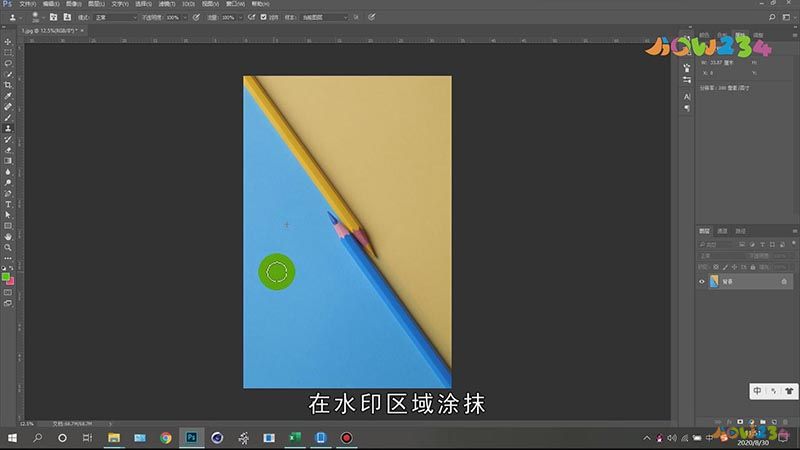Open the 滤镜 menu
Viewport: 800px width, 450px height.
click(166, 4)
